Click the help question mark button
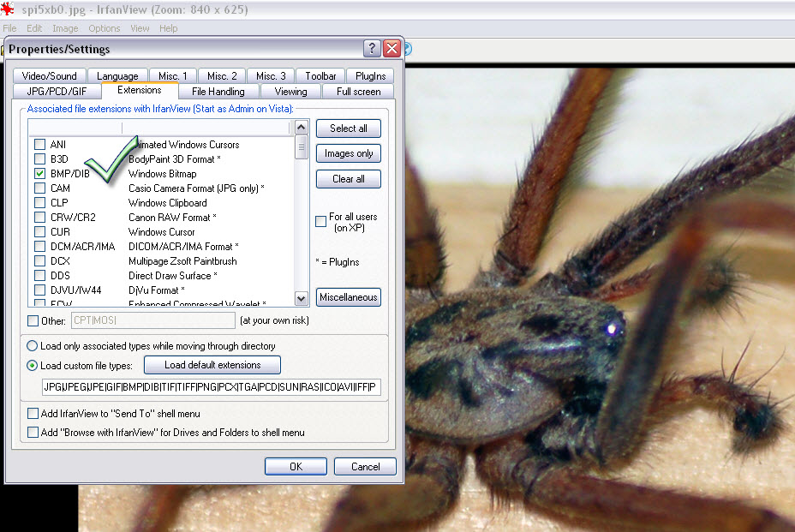The width and height of the screenshot is (795, 532). (x=372, y=48)
